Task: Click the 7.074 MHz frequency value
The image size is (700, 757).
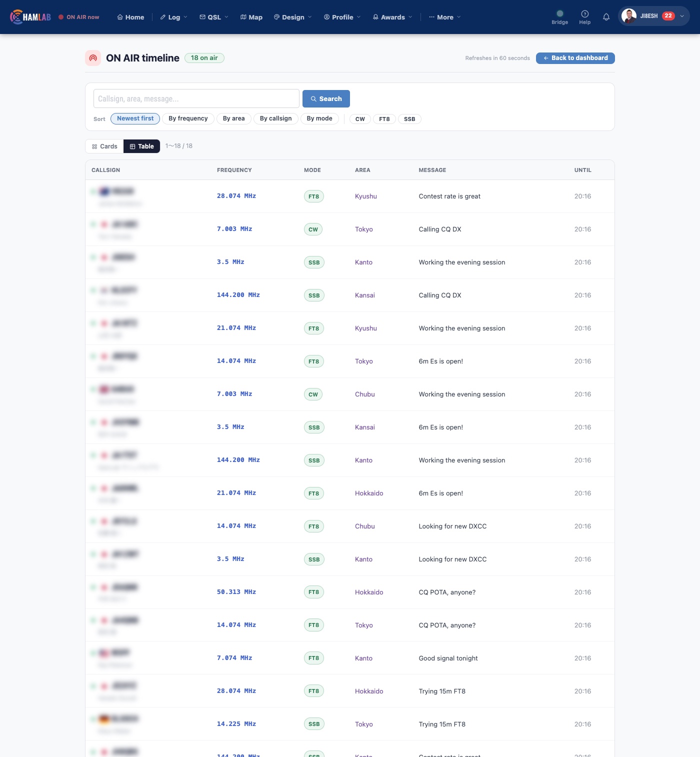Action: click(x=234, y=658)
